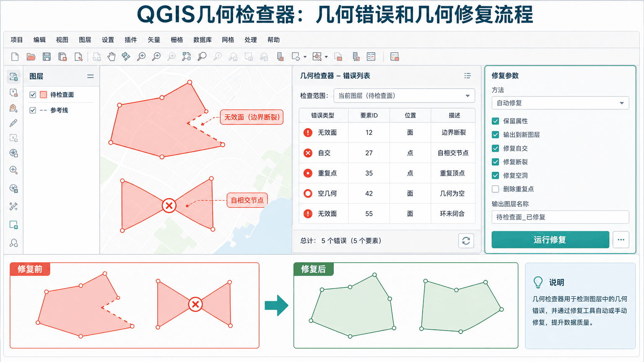Click the connected-nodes zoom icon in the toolbar
Viewport: 644px width, 362px height.
[x=186, y=57]
